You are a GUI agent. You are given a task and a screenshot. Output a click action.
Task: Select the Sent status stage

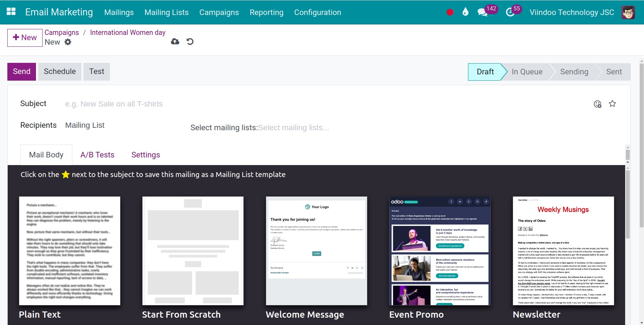(x=614, y=72)
